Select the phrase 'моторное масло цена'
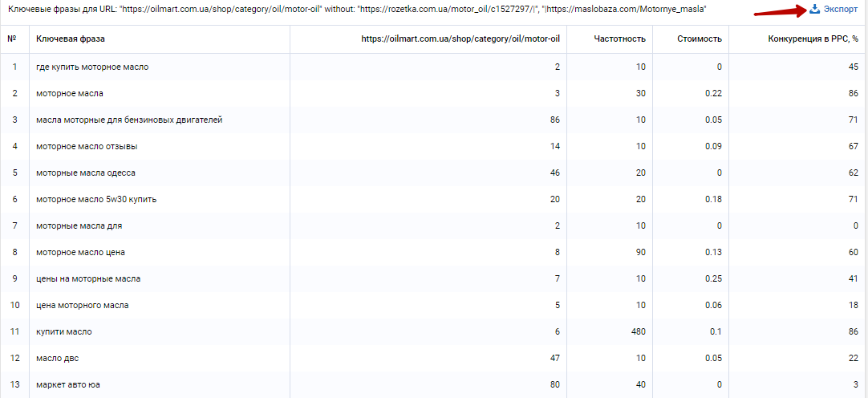This screenshot has height=398, width=868. pyautogui.click(x=81, y=252)
